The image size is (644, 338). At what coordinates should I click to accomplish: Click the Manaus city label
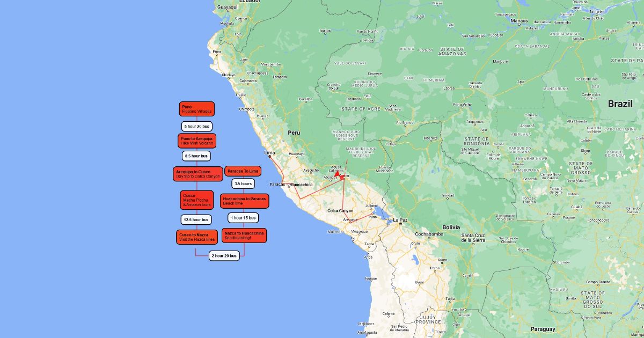pyautogui.click(x=518, y=21)
